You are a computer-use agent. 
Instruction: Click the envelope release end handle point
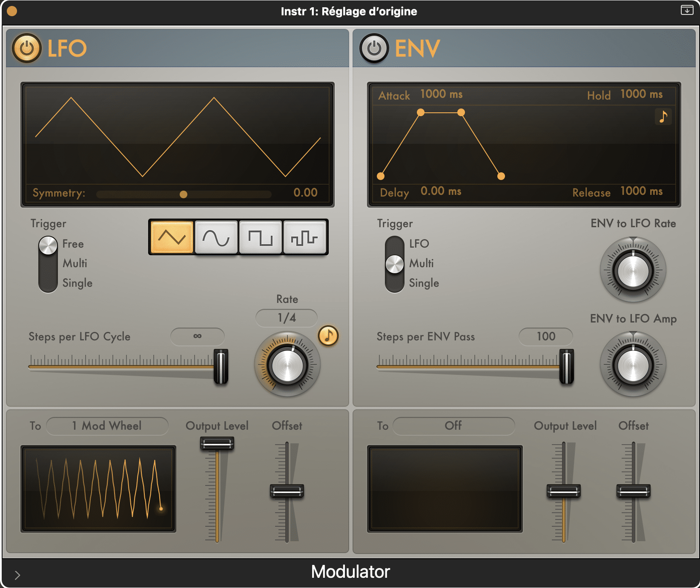[501, 176]
